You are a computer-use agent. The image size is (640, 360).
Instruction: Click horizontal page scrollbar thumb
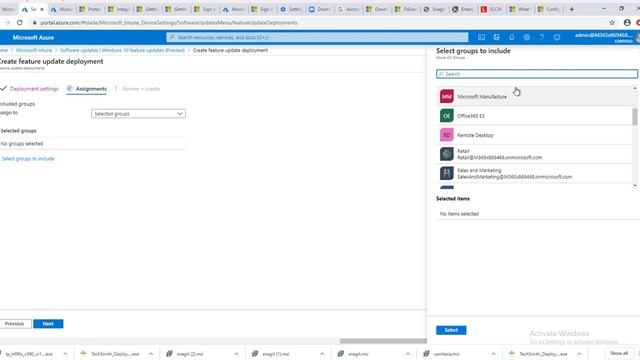pyautogui.click(x=383, y=341)
